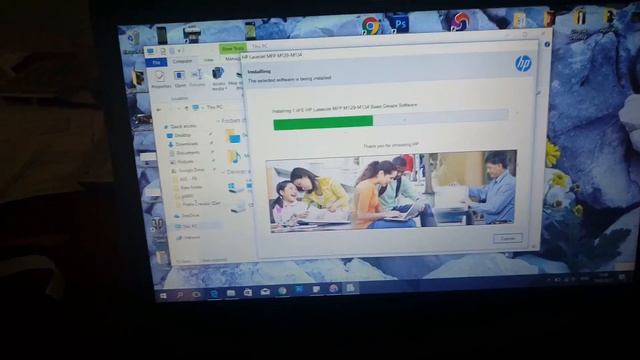Open Mail app from taskbar
The image size is (640, 360).
click(x=265, y=291)
